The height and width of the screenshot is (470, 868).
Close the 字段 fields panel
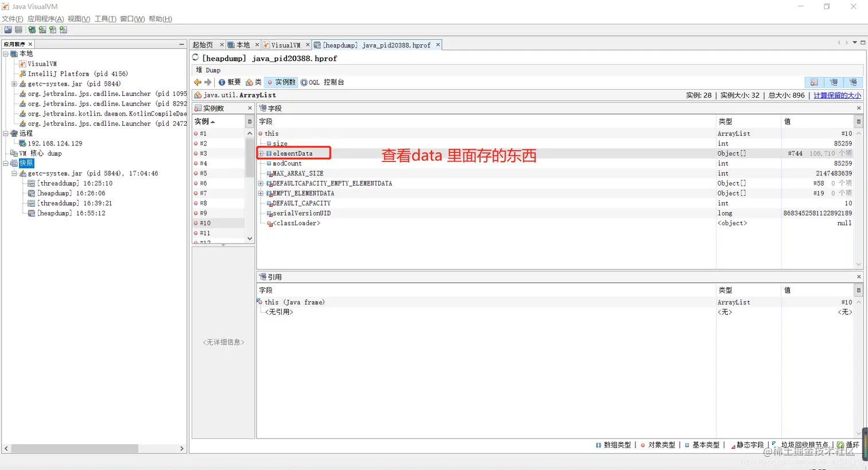click(x=859, y=108)
